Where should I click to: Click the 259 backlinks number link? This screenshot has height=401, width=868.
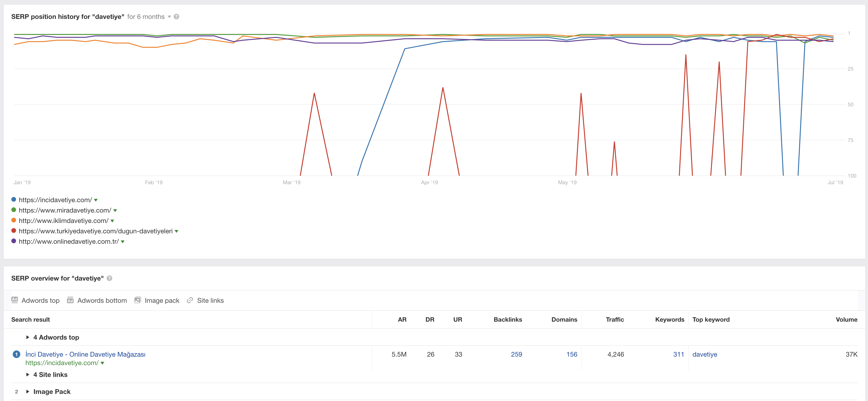pos(516,354)
